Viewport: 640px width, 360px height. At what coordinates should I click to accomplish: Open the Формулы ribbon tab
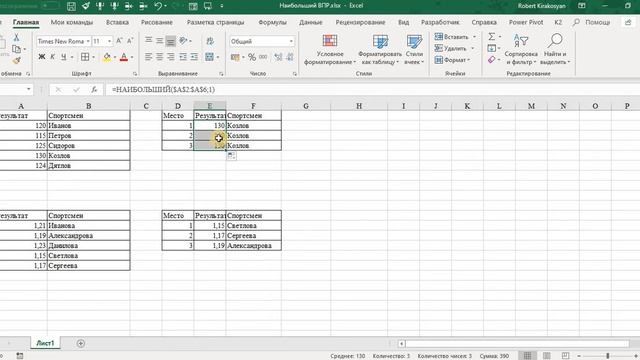point(272,22)
